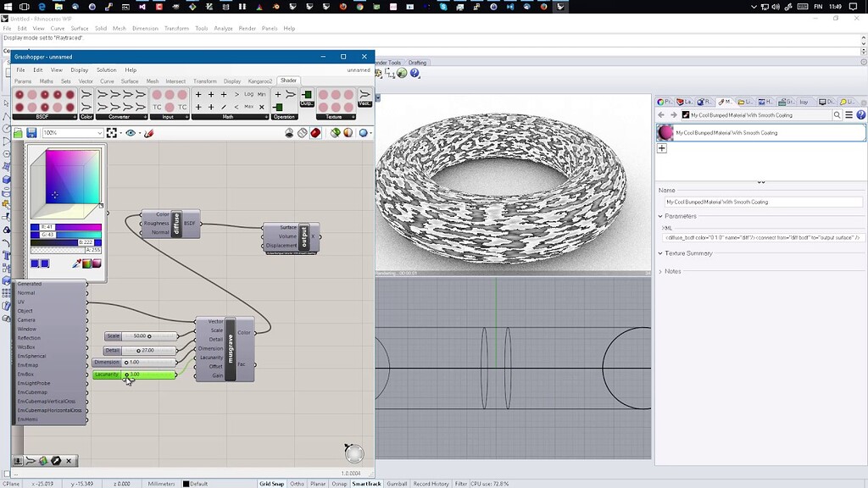The image size is (868, 488).
Task: Click the red gem preview icon
Action: point(314,133)
